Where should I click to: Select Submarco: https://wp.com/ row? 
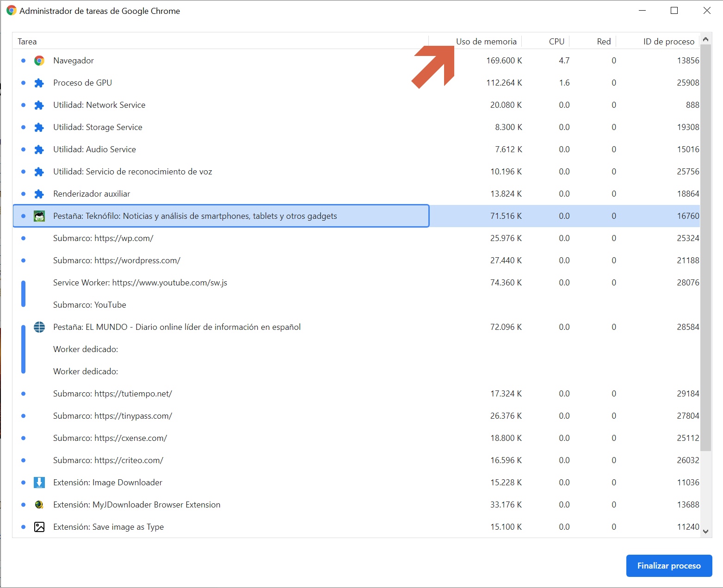(x=356, y=238)
